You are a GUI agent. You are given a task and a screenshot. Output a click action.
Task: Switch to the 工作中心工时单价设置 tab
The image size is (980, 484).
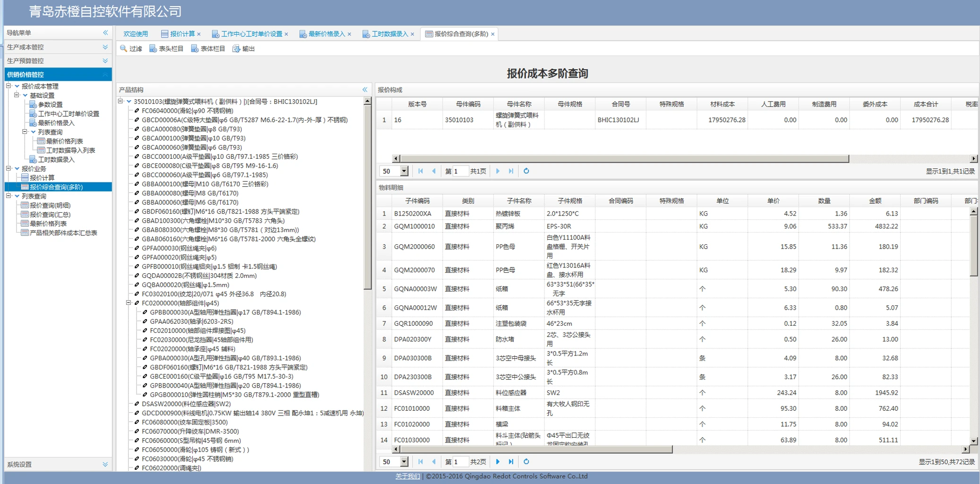[251, 34]
